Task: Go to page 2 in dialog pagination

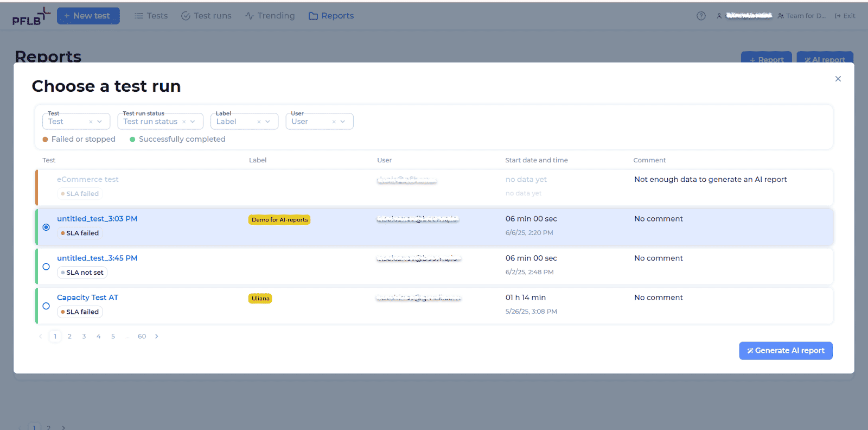Action: click(x=69, y=337)
